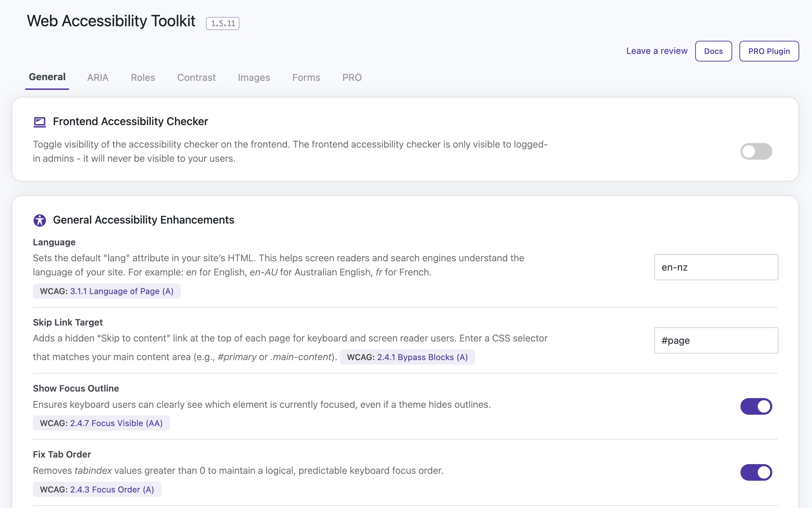Open the Roles tab
Image resolution: width=812 pixels, height=508 pixels.
(x=143, y=77)
